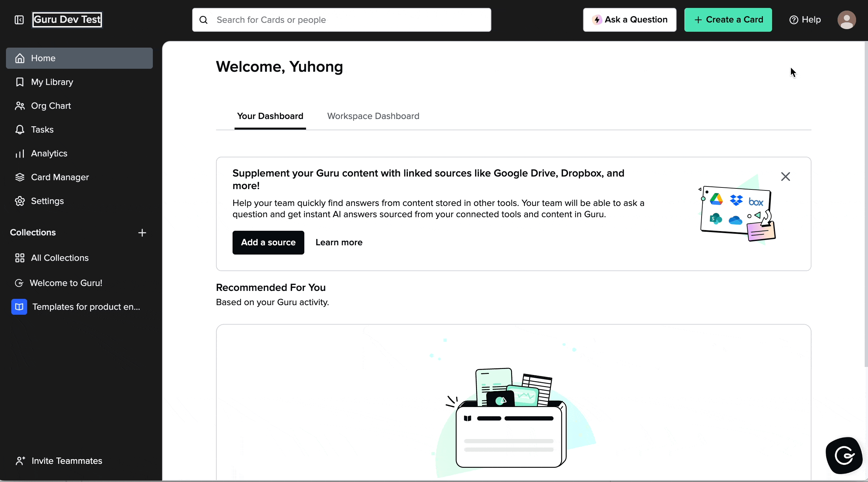
Task: Open My Library from the sidebar
Action: 52,82
